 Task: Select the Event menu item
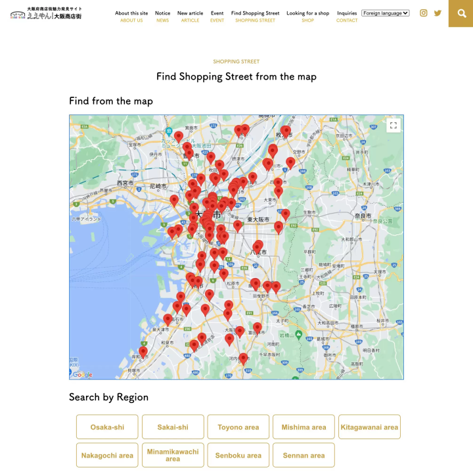click(x=217, y=16)
